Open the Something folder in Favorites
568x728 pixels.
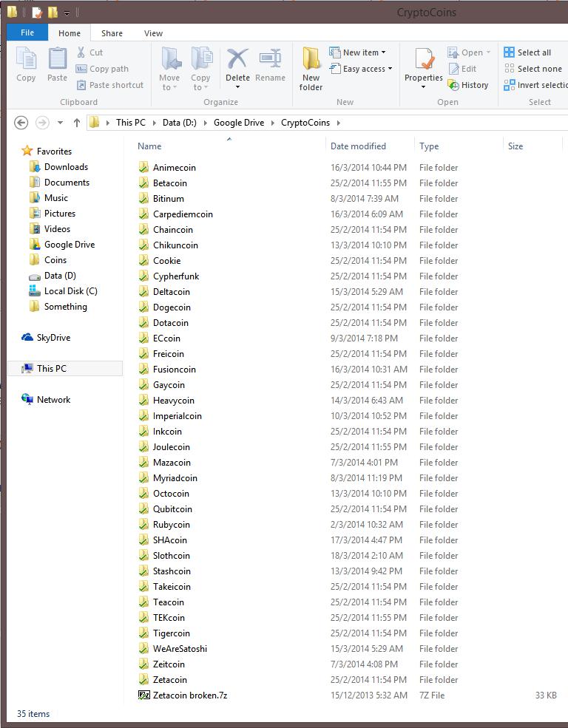coord(58,307)
